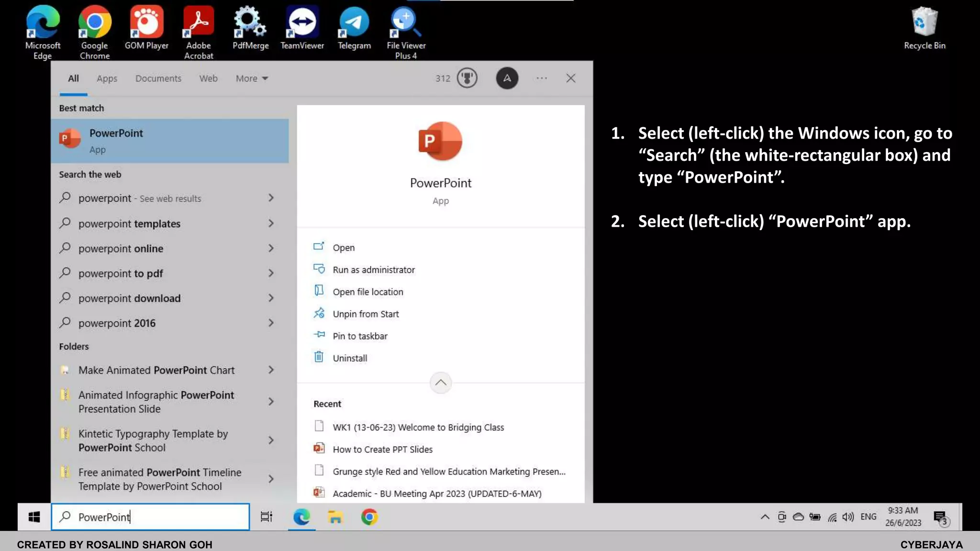Switch to the Apps tab
Viewport: 980px width, 551px height.
(107, 78)
